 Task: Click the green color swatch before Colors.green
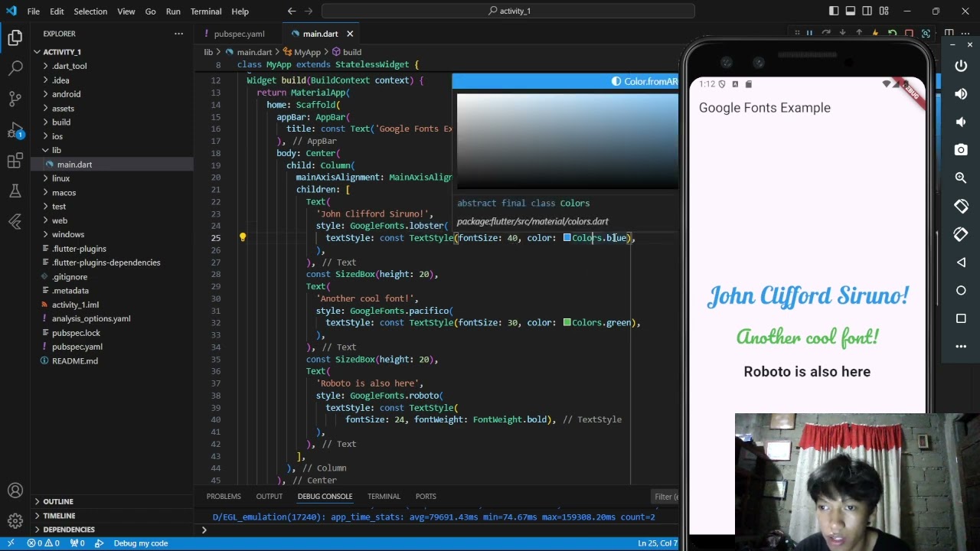click(x=567, y=323)
